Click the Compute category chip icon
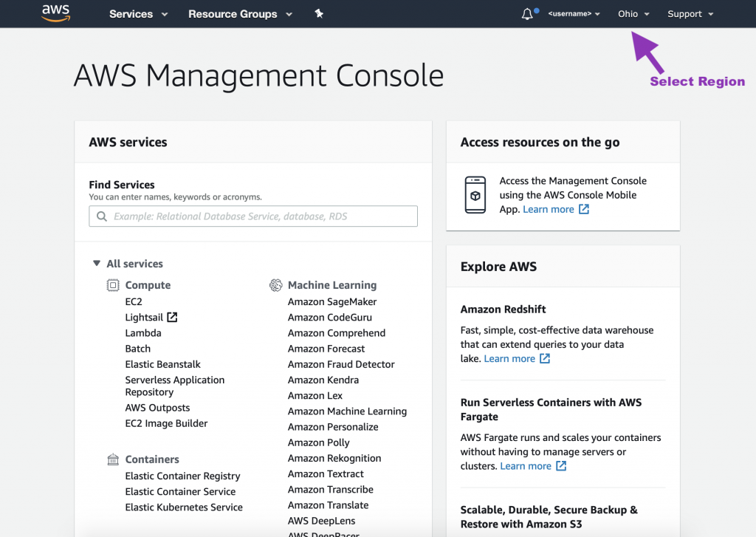Screen dimensions: 756x537 [113, 285]
